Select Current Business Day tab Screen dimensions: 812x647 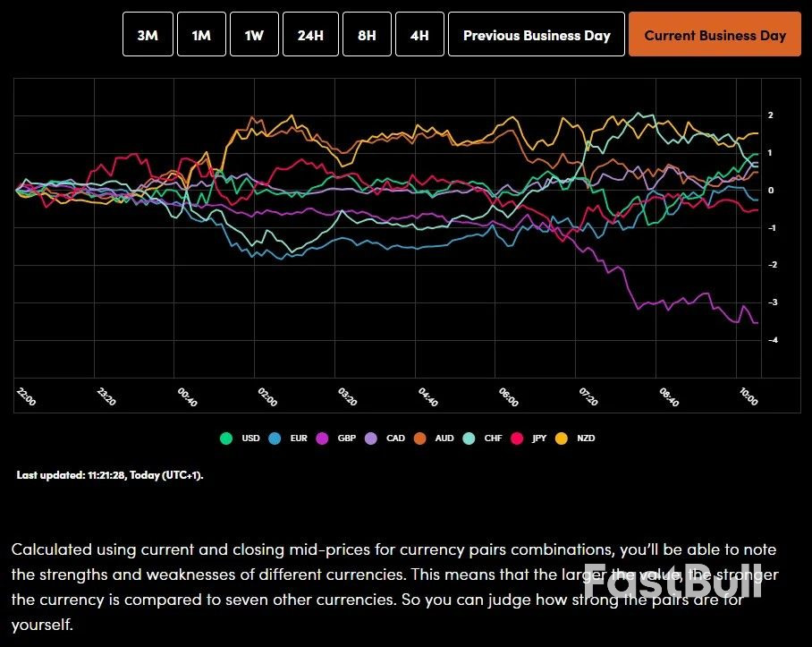click(715, 34)
